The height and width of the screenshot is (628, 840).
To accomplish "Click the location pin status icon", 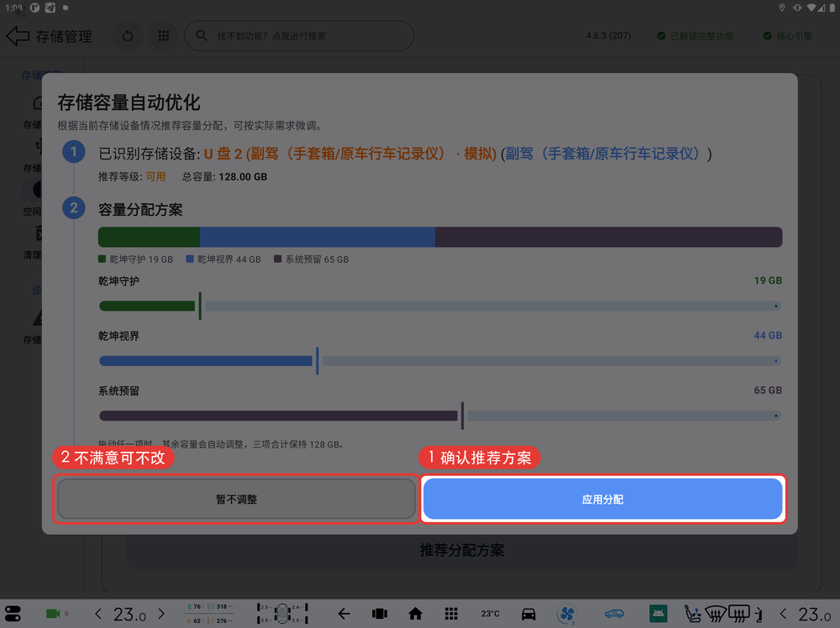I will [781, 8].
